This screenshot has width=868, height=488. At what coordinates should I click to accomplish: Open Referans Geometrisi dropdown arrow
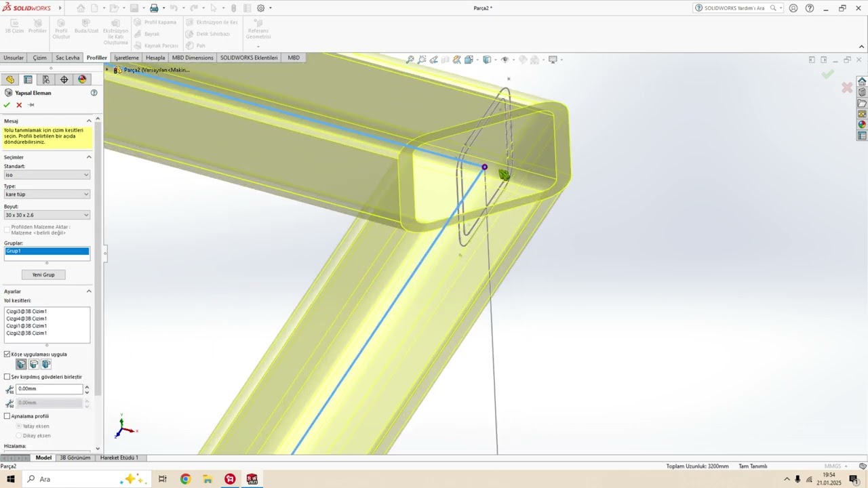258,46
